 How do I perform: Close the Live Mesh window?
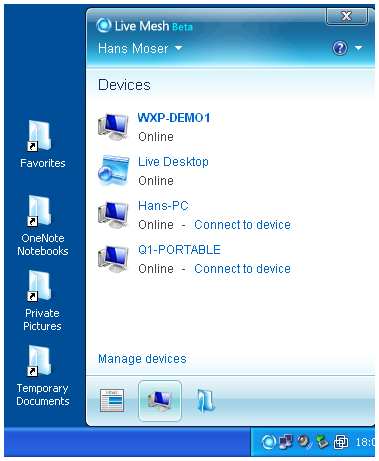[347, 16]
